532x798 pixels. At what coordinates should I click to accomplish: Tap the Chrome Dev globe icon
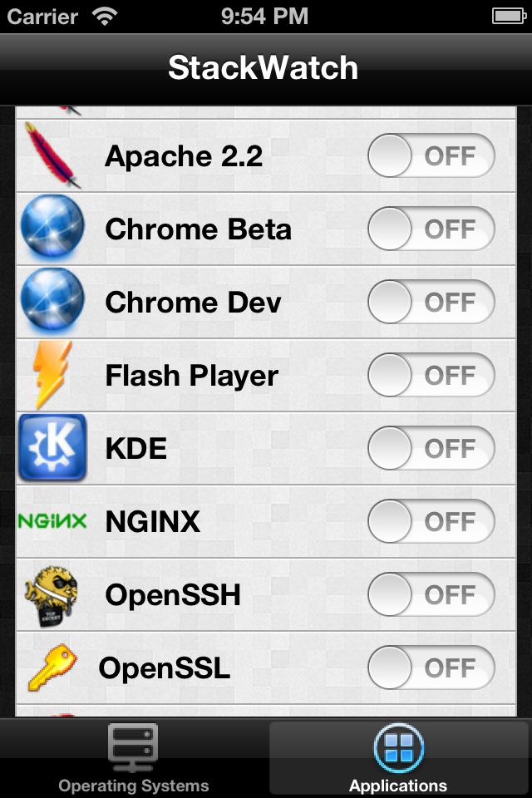pyautogui.click(x=52, y=301)
